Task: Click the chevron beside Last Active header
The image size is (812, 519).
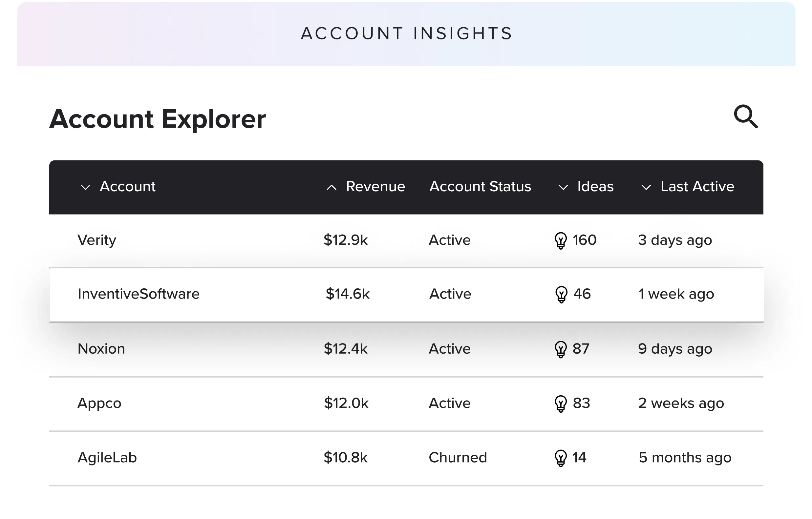Action: 646,187
